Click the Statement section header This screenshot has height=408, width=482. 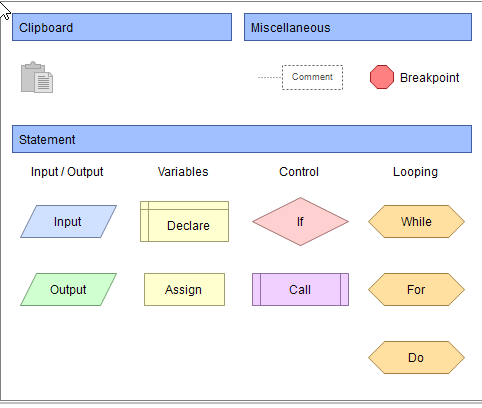click(x=242, y=139)
